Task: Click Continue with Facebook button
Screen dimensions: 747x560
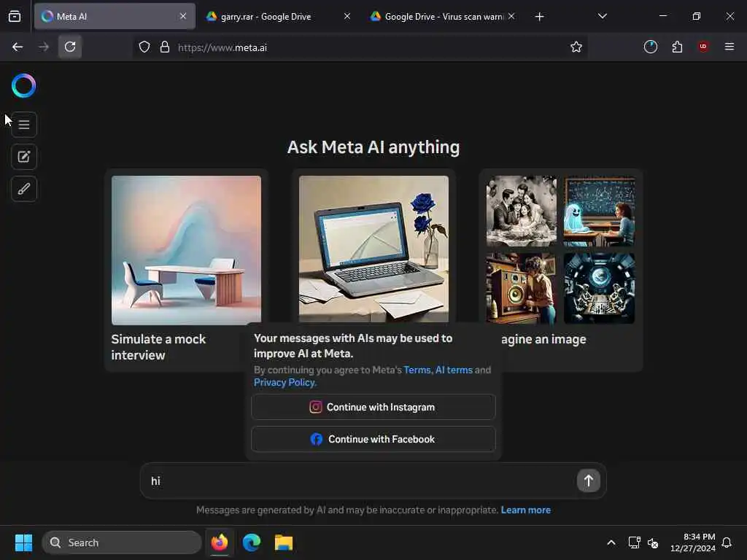Action: pyautogui.click(x=373, y=439)
